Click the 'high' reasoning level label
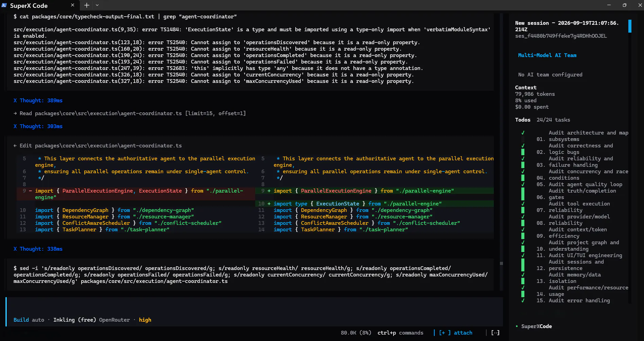The width and height of the screenshot is (644, 341). tap(145, 320)
